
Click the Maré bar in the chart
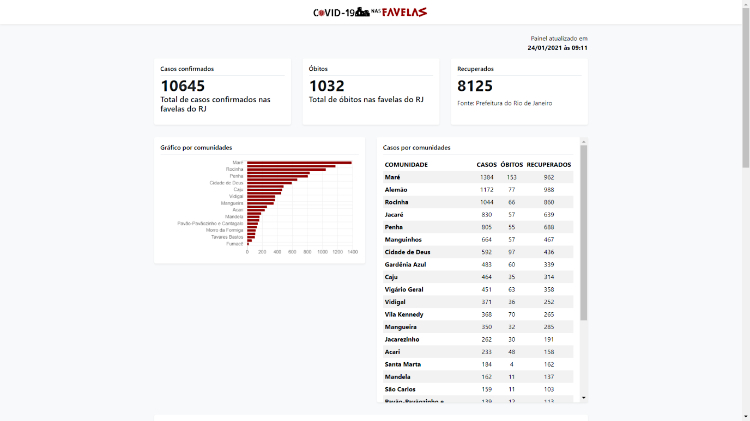tap(298, 162)
